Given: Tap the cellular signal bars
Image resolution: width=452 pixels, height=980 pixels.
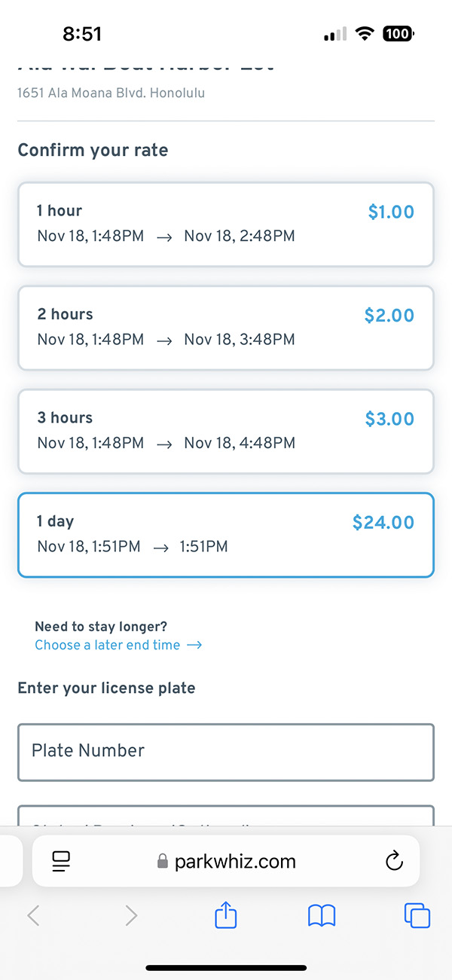Looking at the screenshot, I should point(335,35).
